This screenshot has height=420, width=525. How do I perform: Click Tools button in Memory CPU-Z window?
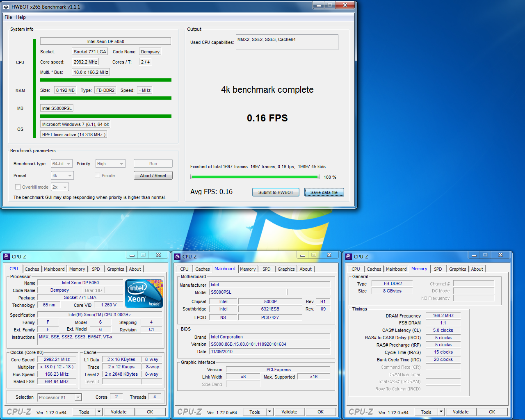point(426,412)
